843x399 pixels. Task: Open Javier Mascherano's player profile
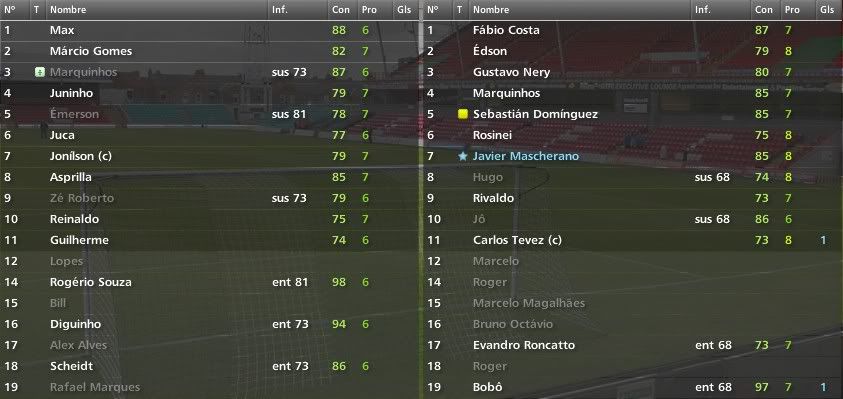(526, 156)
